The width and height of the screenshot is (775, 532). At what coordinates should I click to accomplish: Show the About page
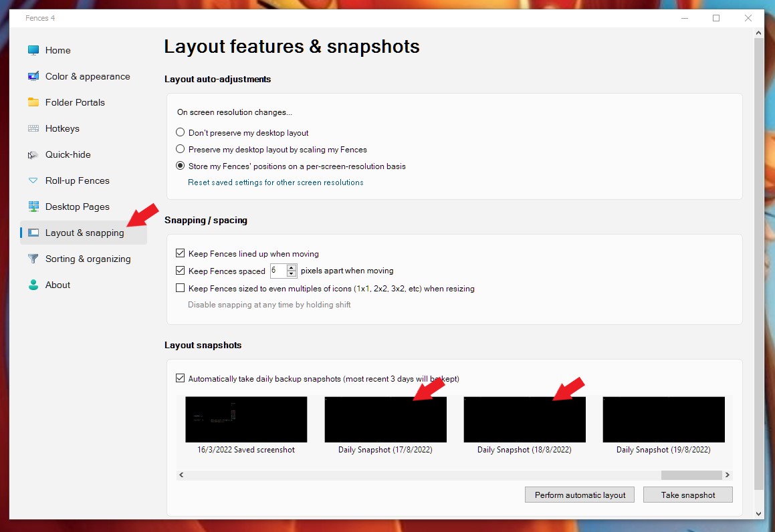click(x=58, y=285)
